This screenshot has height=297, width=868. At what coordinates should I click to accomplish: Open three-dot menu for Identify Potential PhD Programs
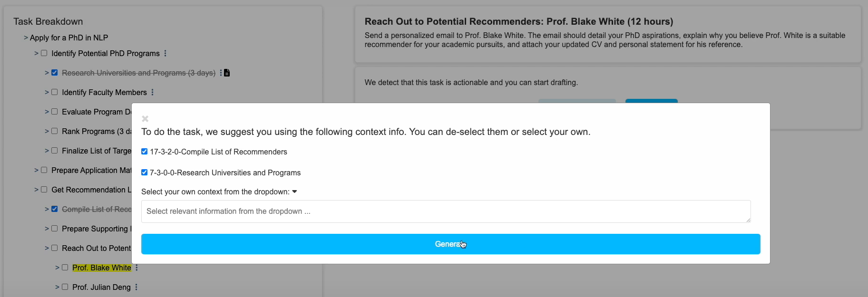point(165,53)
